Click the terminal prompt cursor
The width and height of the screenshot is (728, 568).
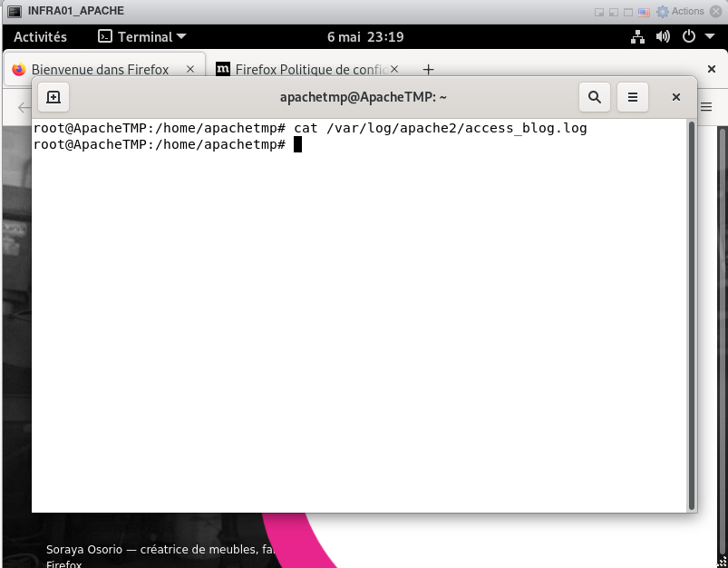click(297, 145)
